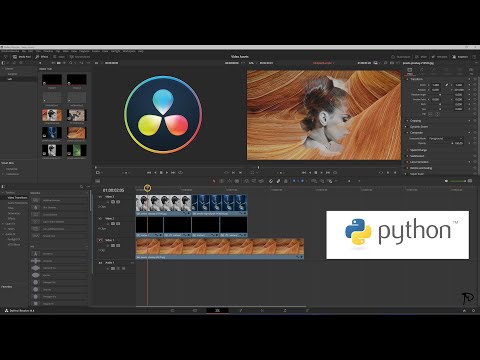480x360 pixels.
Task: Click the Overwrite Clip edit icon
Action: click(x=254, y=181)
